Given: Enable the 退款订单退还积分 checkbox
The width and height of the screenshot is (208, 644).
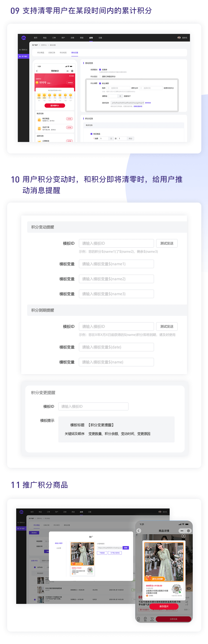Looking at the screenshot, I should coord(100,77).
